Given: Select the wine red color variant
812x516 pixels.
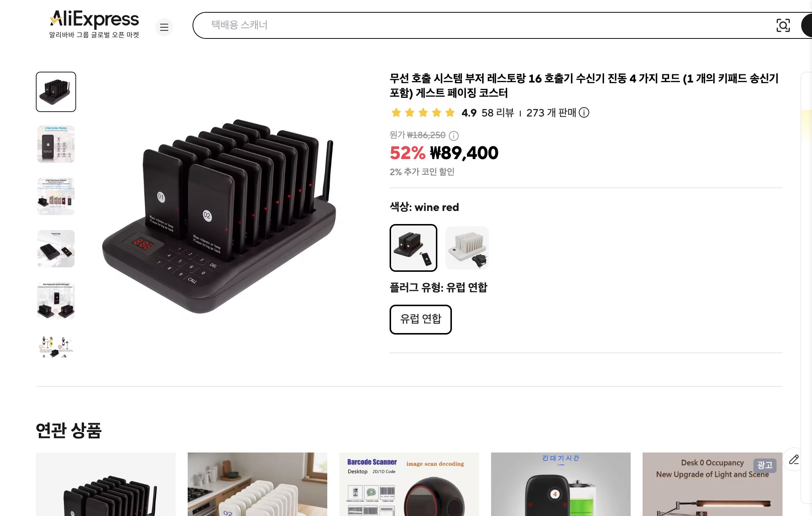Looking at the screenshot, I should [413, 248].
